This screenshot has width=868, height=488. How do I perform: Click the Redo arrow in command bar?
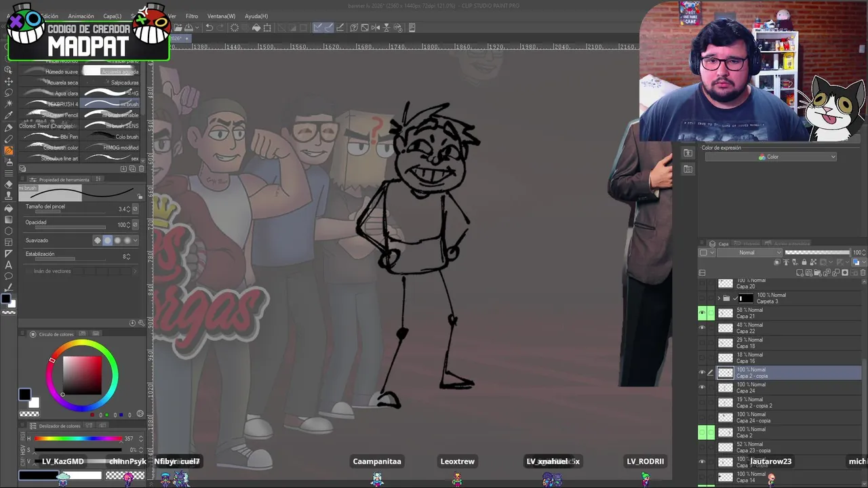tap(221, 28)
